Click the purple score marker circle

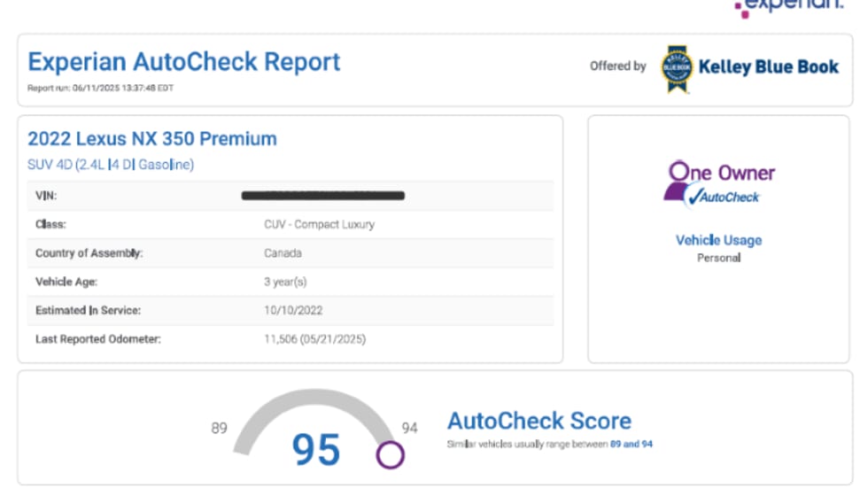[391, 454]
